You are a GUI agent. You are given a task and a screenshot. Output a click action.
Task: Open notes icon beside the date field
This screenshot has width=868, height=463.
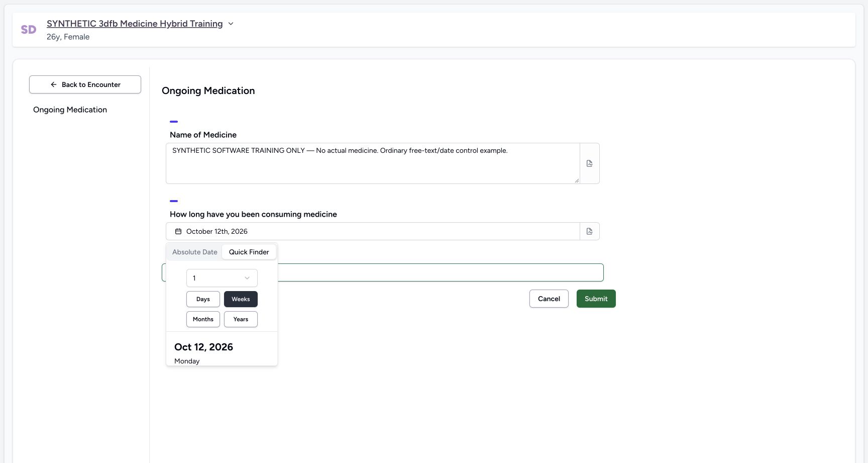coord(590,231)
